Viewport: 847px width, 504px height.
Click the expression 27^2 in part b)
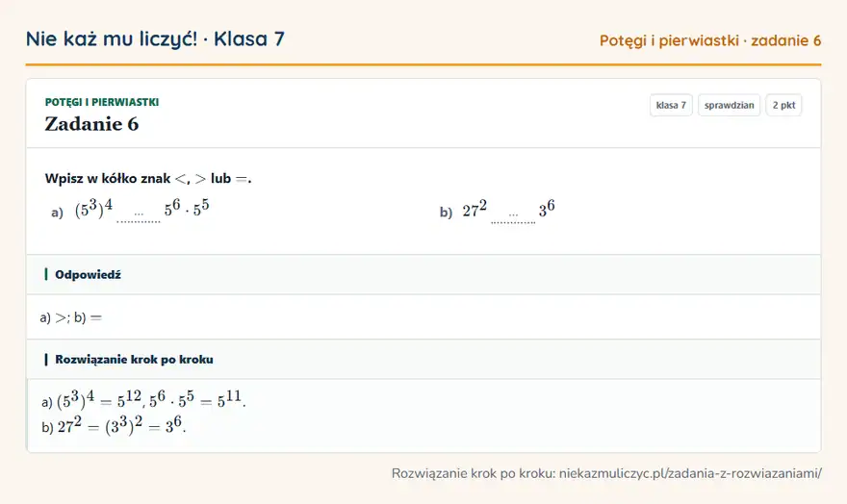[x=475, y=209]
